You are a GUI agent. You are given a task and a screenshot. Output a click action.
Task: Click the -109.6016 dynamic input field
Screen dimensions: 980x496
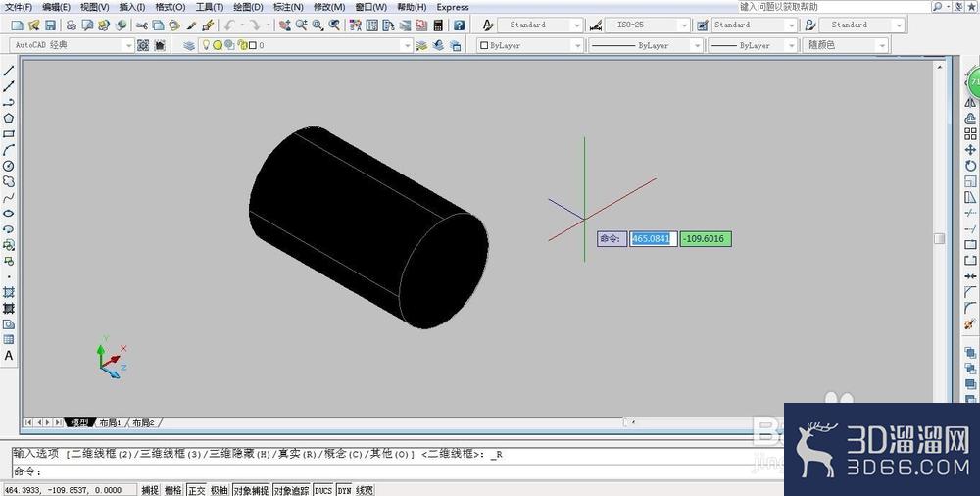706,238
